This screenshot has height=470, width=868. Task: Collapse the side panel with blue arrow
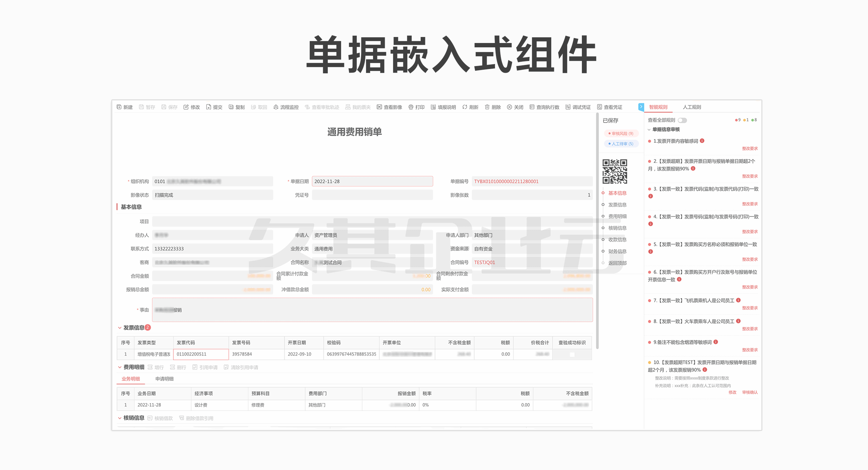pyautogui.click(x=641, y=107)
